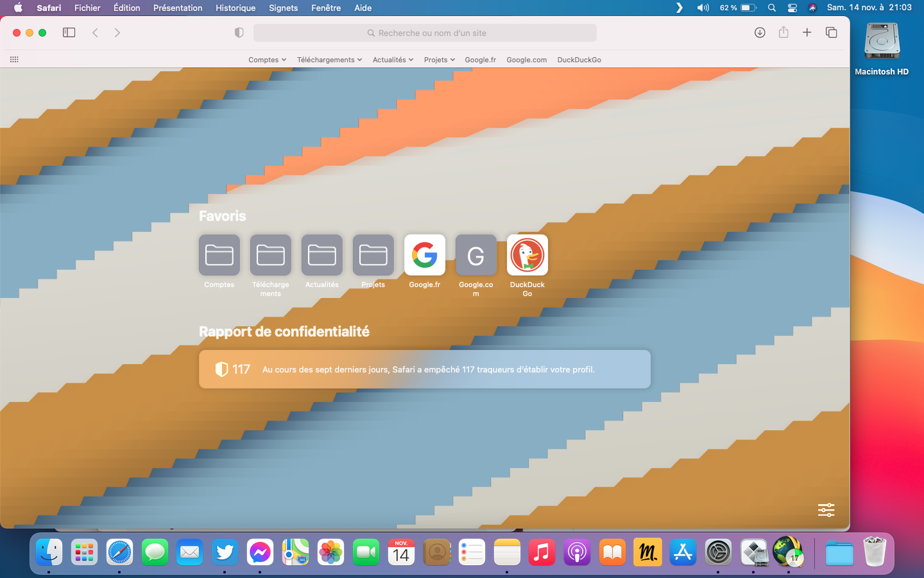Image resolution: width=924 pixels, height=578 pixels.
Task: Open Music from the Dock
Action: [542, 552]
